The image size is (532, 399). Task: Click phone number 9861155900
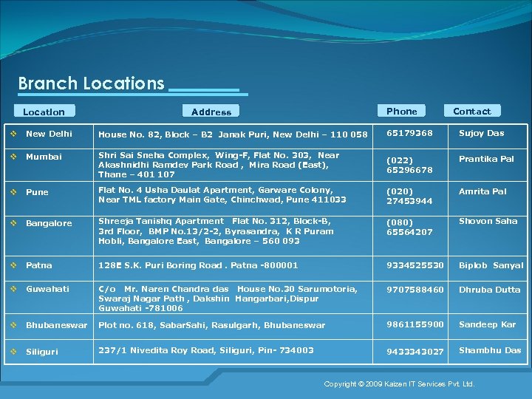415,324
